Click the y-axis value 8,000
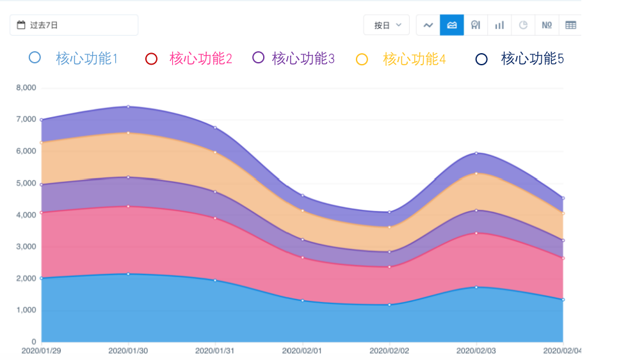644x361 pixels. coord(26,88)
